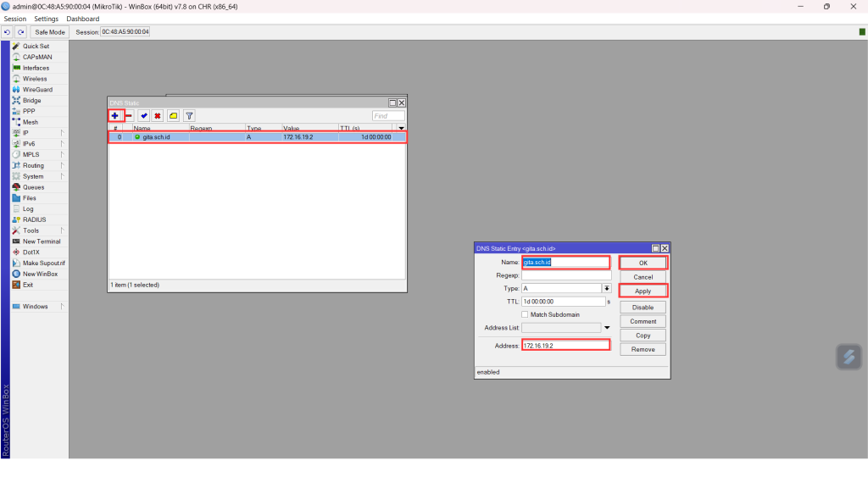The height and width of the screenshot is (488, 868).
Task: Open the column selector dropdown in DNS Static
Action: tap(401, 128)
